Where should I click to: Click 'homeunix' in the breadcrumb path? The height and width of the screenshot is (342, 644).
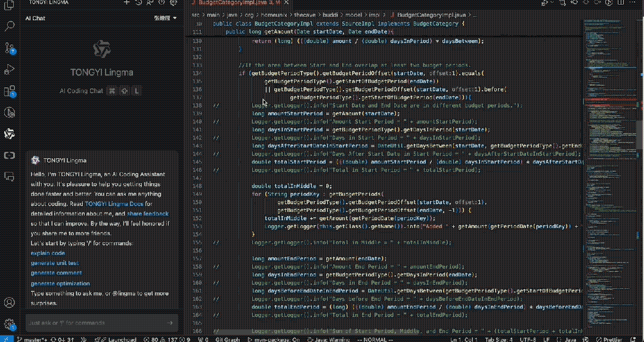click(x=273, y=14)
